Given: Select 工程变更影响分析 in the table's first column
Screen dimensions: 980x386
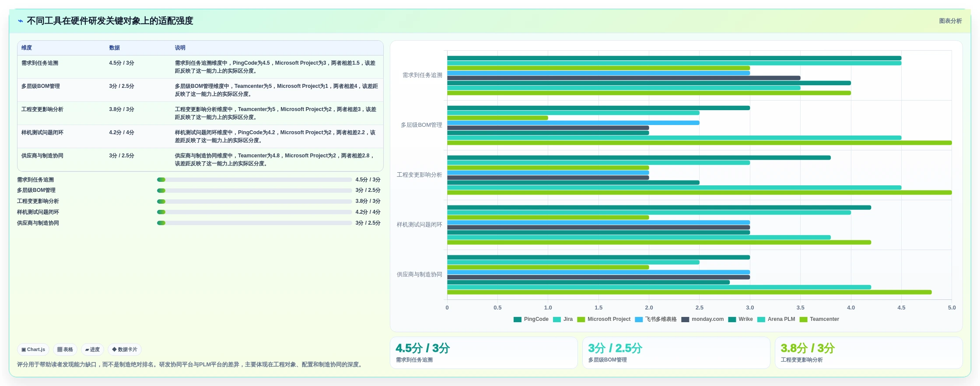Looking at the screenshot, I should [42, 110].
